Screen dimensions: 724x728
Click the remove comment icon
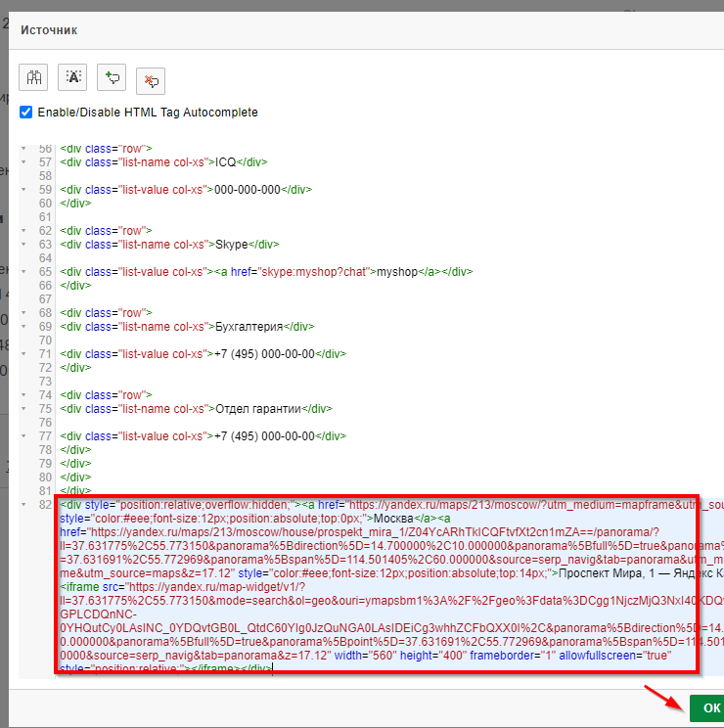point(151,79)
